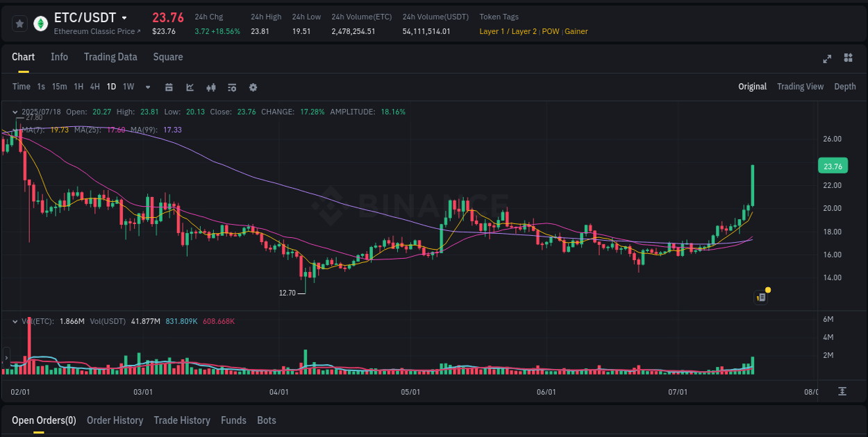
Task: Collapse the OHLC info row chevron
Action: [x=14, y=111]
